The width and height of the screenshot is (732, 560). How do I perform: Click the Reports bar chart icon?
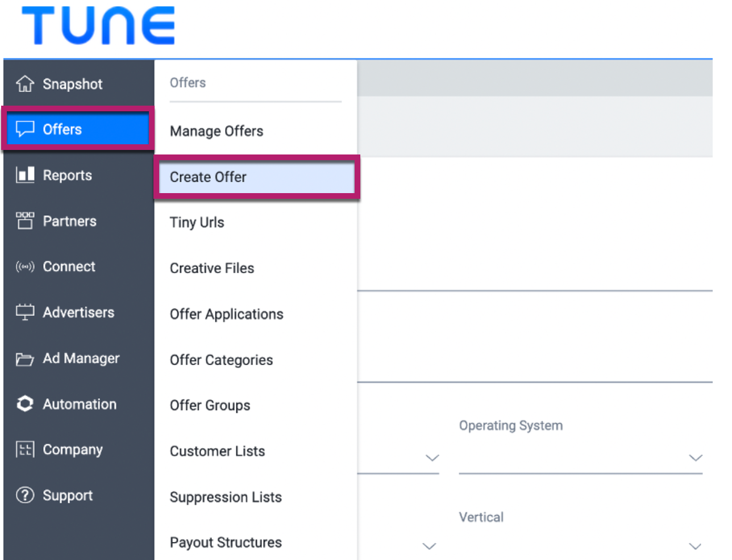[x=25, y=174]
